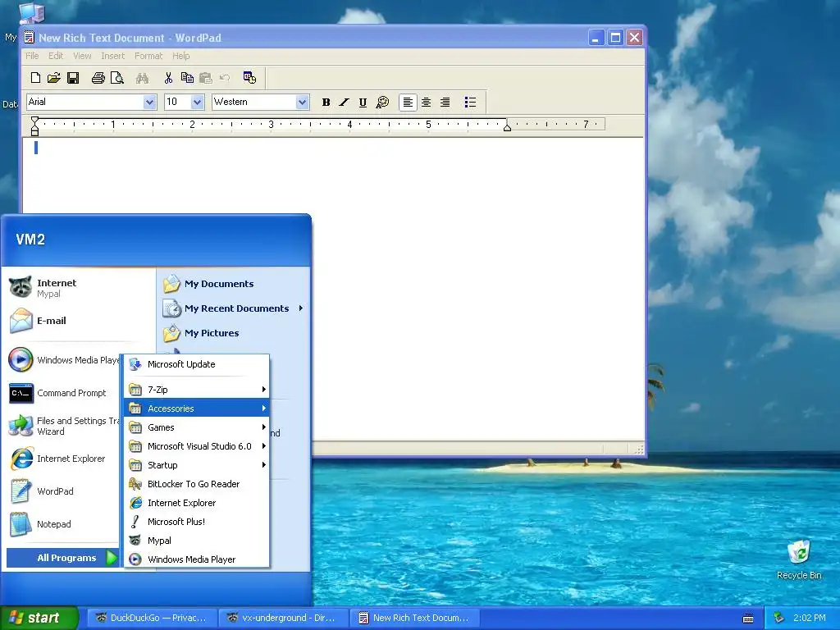Open the Edit menu in WordPad
The height and width of the screenshot is (630, 840).
pyautogui.click(x=56, y=56)
